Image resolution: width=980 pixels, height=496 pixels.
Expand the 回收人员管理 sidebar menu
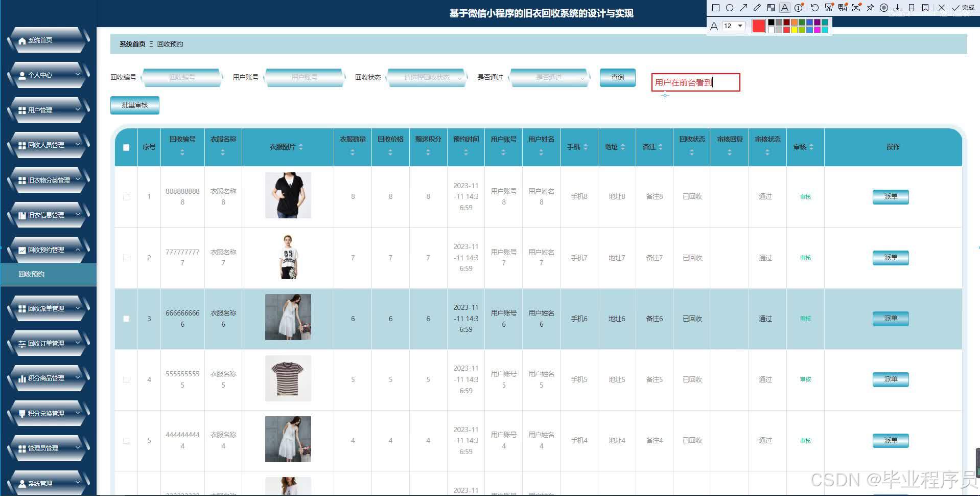click(49, 145)
